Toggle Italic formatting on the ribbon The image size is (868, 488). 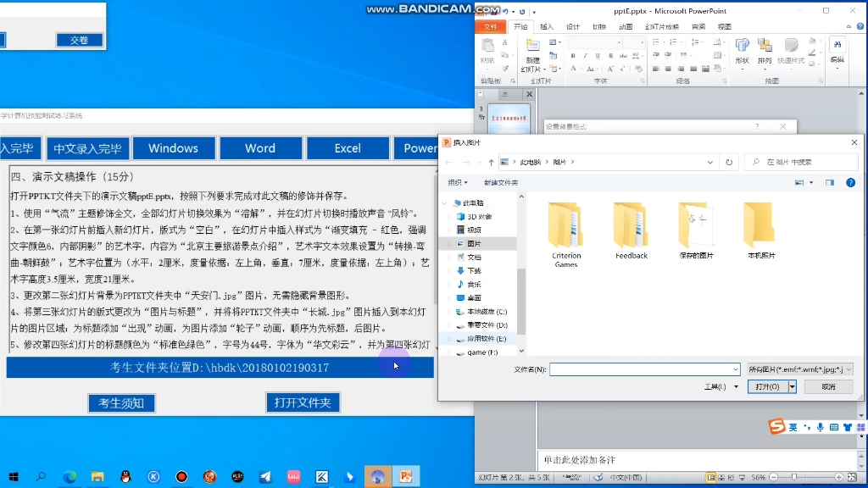point(585,55)
